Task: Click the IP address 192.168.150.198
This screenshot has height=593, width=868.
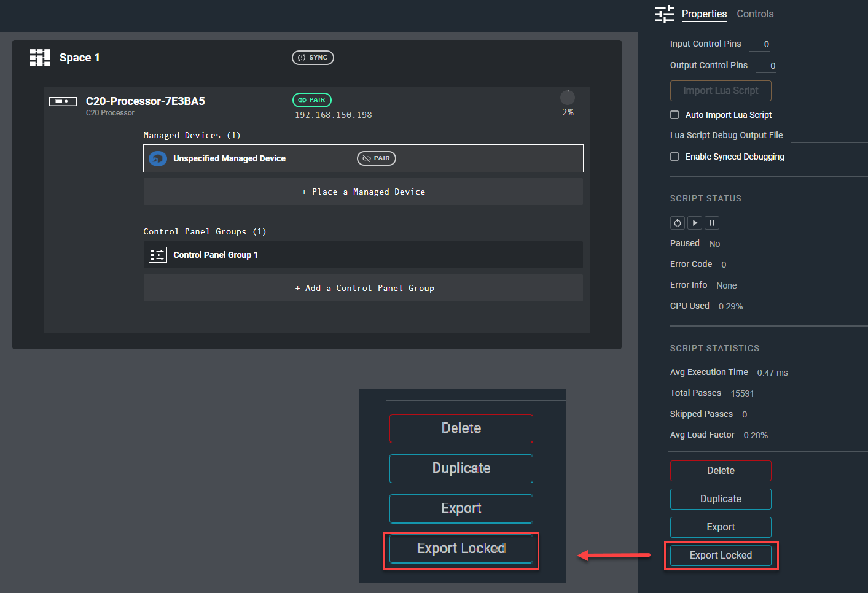Action: click(334, 115)
